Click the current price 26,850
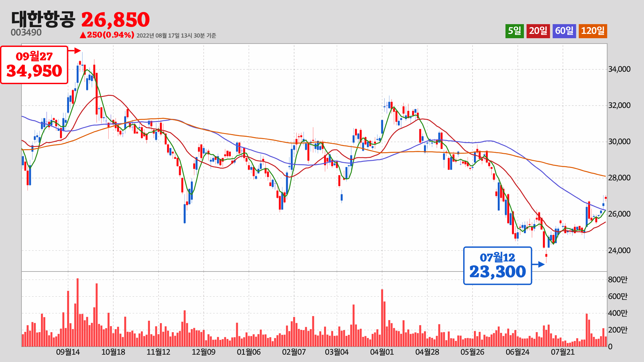Image resolution: width=644 pixels, height=362 pixels. 115,20
